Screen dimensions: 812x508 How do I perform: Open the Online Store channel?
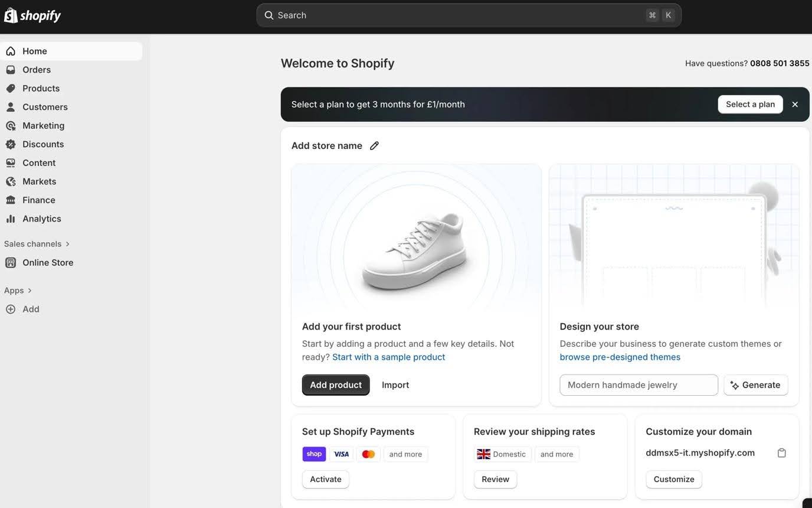pyautogui.click(x=48, y=263)
